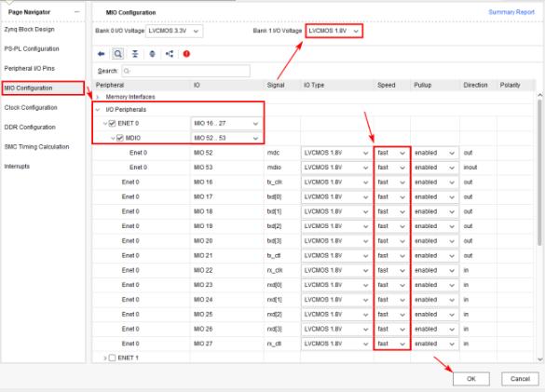Toggle the MDIO checkbox
The height and width of the screenshot is (392, 545).
(x=120, y=138)
